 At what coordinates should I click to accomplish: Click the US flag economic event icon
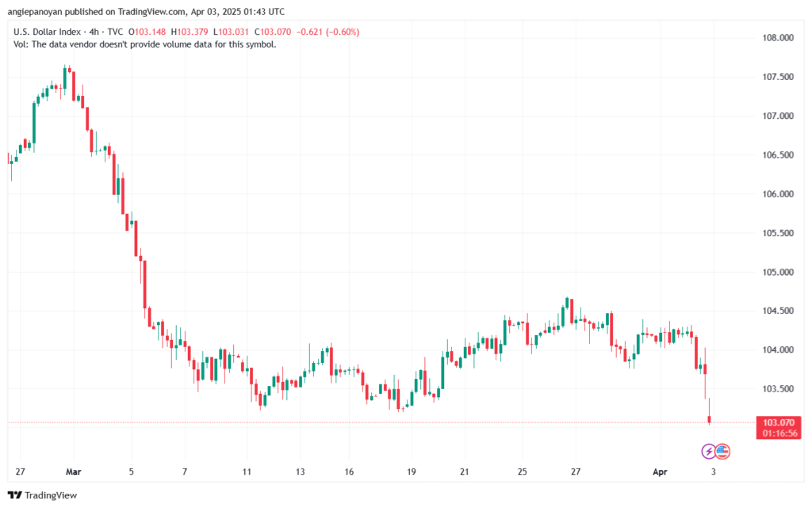coord(722,451)
